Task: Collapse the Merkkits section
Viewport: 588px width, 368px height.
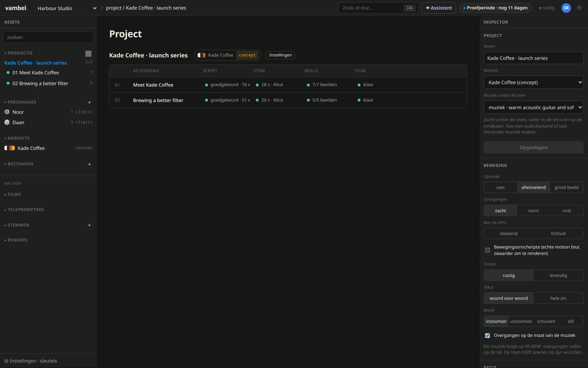Action: 17,138
